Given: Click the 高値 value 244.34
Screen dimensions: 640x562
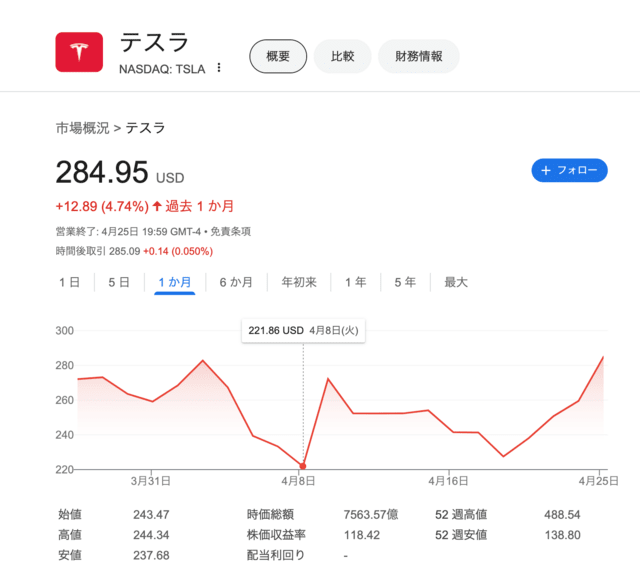Looking at the screenshot, I should 151,535.
